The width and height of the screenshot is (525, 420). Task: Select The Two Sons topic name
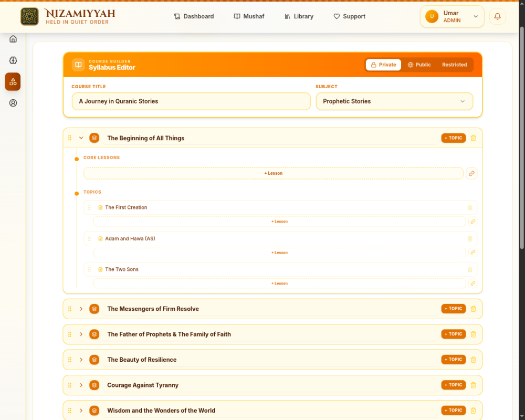click(x=122, y=270)
